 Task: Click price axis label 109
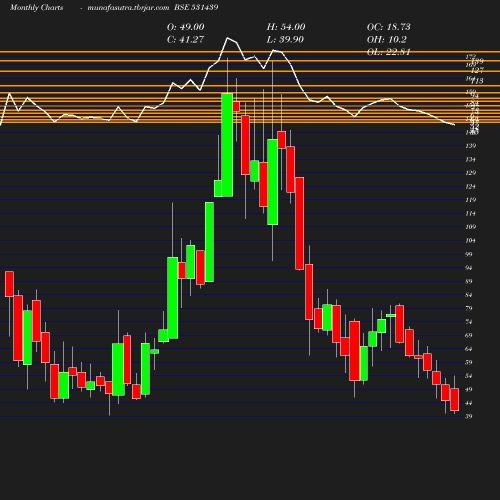pyautogui.click(x=470, y=227)
